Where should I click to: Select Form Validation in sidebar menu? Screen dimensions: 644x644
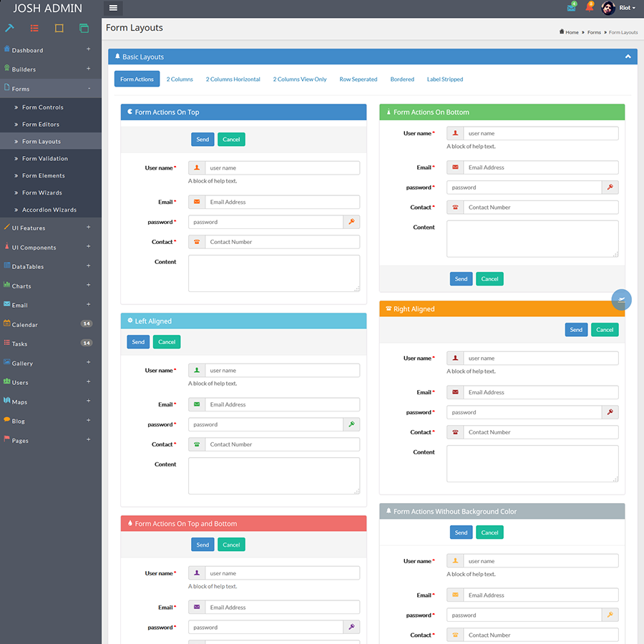47,158
